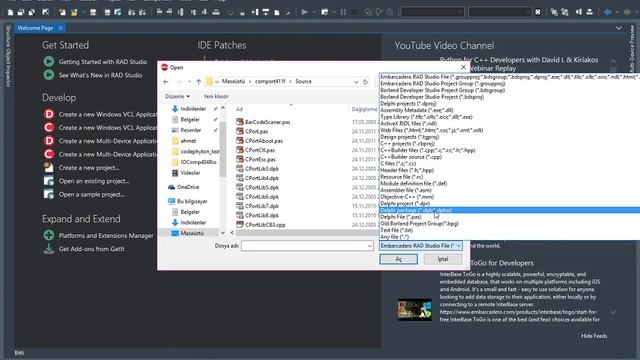
Task: Choose Any file (*.*) filter option
Action: (509, 237)
